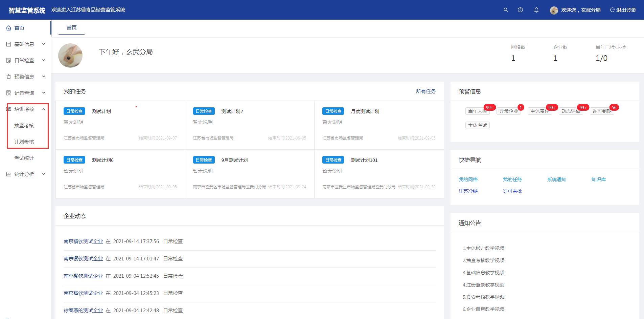The image size is (644, 319).
Task: Switch to the 首页 tab
Action: (x=71, y=28)
